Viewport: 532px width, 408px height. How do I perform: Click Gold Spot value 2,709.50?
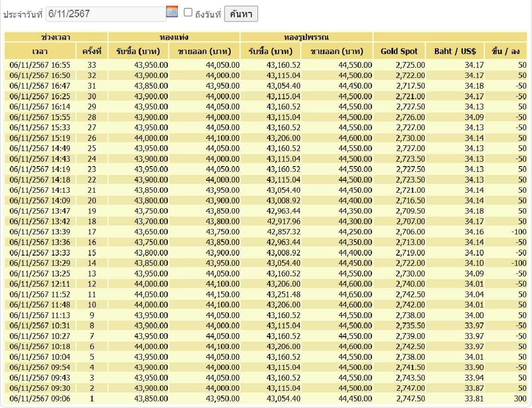[x=410, y=211]
